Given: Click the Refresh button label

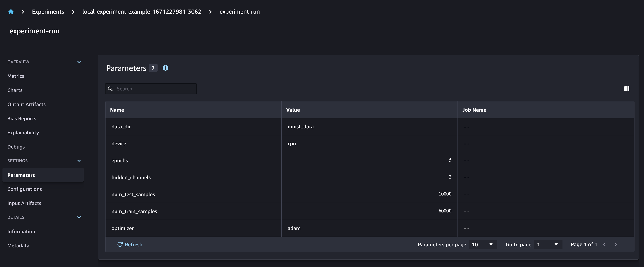Looking at the screenshot, I should click(134, 244).
